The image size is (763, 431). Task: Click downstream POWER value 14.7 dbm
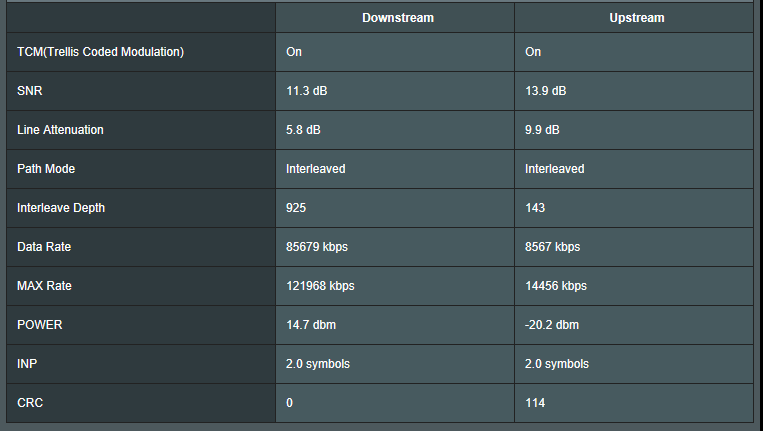click(311, 325)
